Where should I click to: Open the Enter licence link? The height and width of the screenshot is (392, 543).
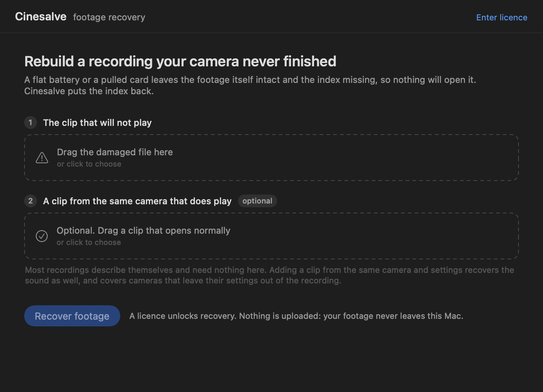[x=502, y=17]
